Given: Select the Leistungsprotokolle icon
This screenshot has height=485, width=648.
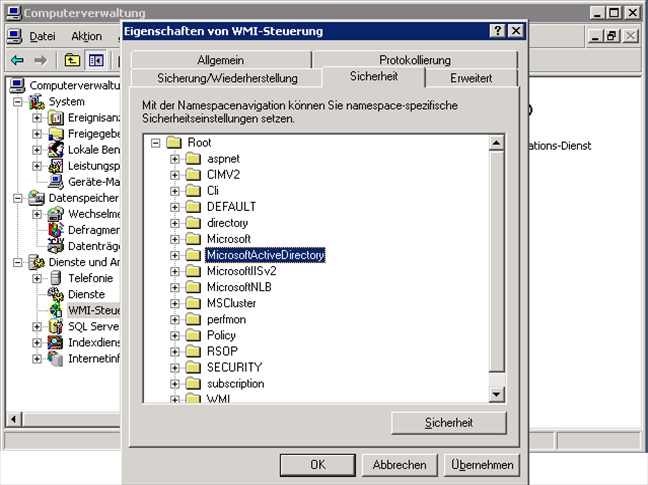Looking at the screenshot, I should click(56, 166).
